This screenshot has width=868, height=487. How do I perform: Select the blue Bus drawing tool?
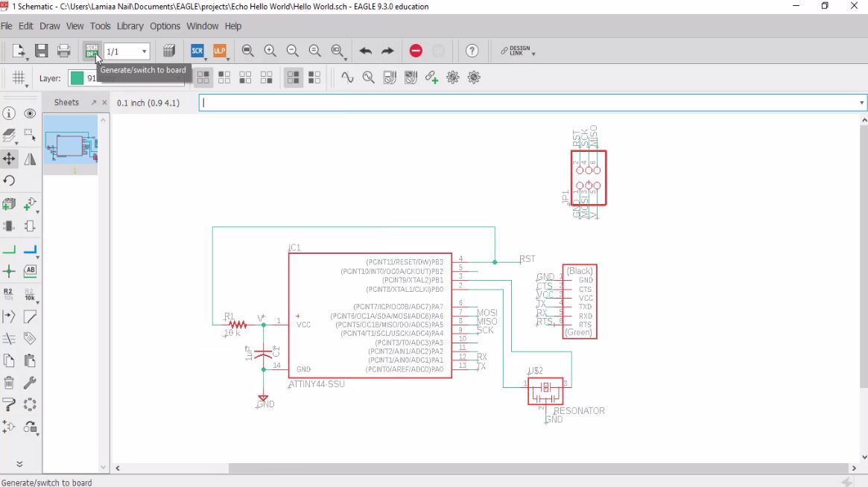click(30, 249)
